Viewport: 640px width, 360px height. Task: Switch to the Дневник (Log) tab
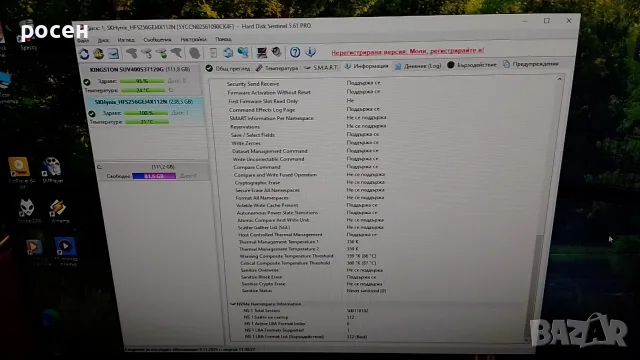point(418,66)
